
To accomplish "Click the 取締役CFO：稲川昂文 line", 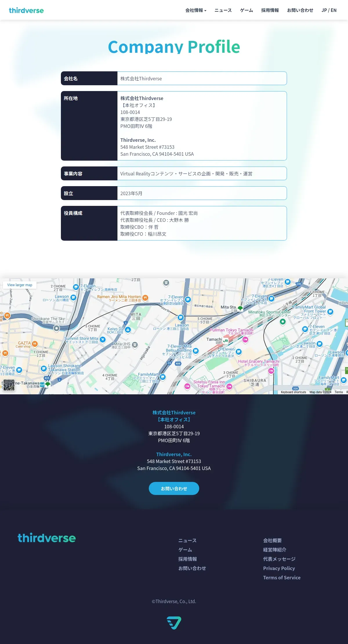I will coord(143,234).
